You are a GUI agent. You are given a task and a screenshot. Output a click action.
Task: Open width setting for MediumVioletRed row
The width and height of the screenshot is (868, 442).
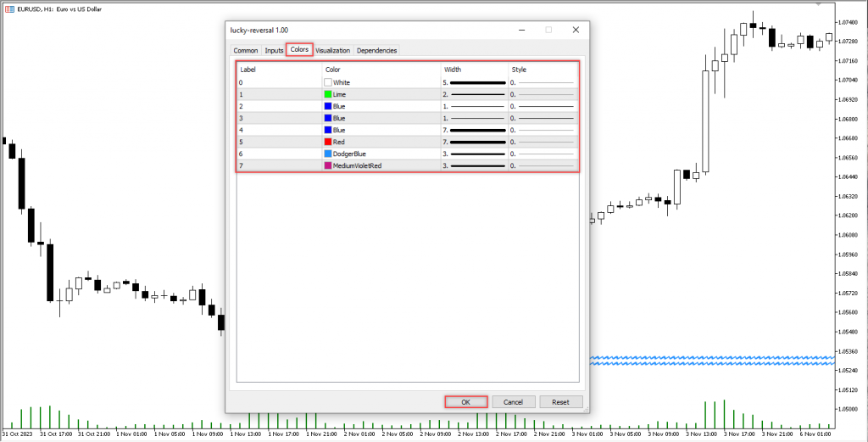tap(475, 165)
